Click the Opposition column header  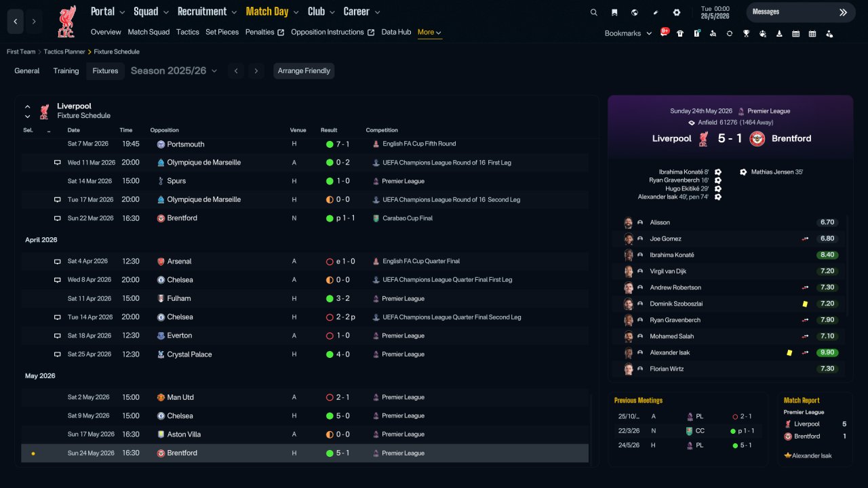[165, 130]
